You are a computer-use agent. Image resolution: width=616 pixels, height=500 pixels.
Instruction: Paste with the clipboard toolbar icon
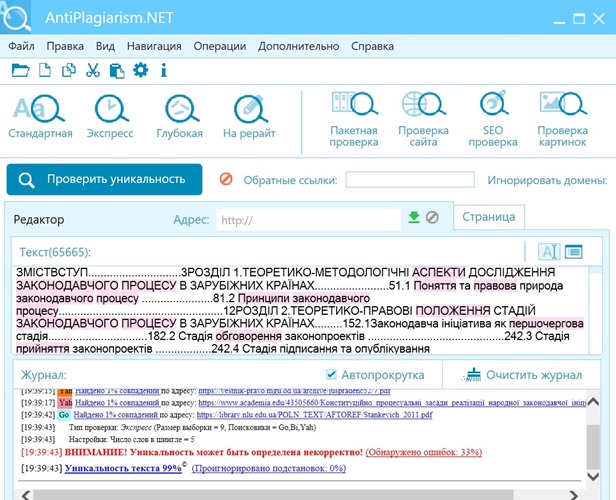[x=117, y=71]
